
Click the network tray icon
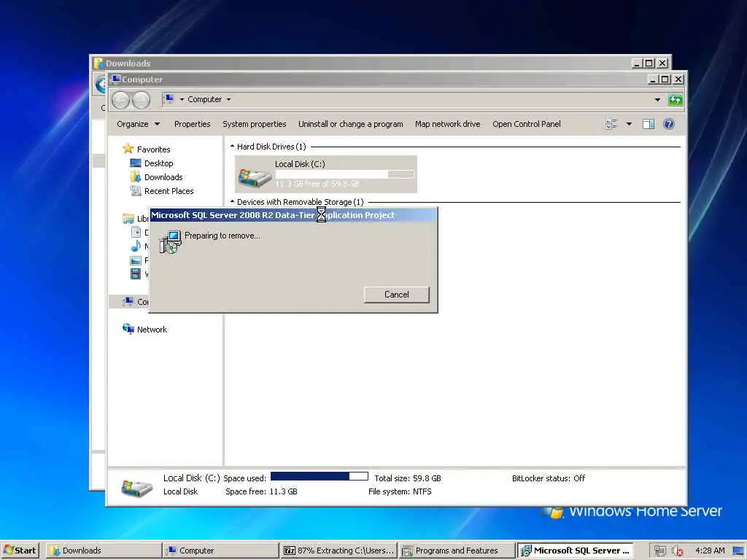[659, 551]
